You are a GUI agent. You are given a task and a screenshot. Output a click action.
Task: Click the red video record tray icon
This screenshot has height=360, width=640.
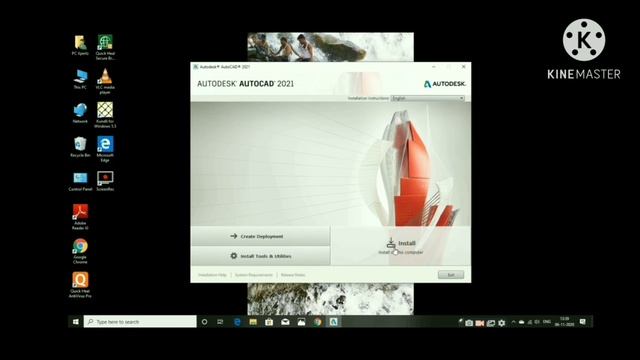coord(480,323)
